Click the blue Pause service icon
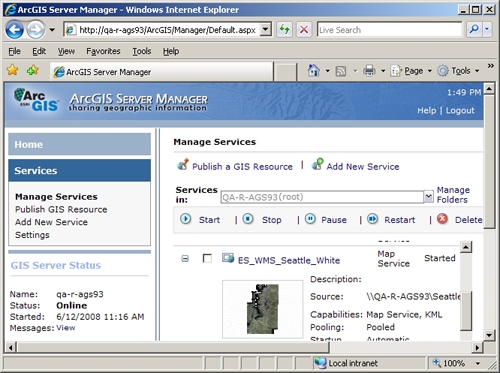 click(x=310, y=219)
